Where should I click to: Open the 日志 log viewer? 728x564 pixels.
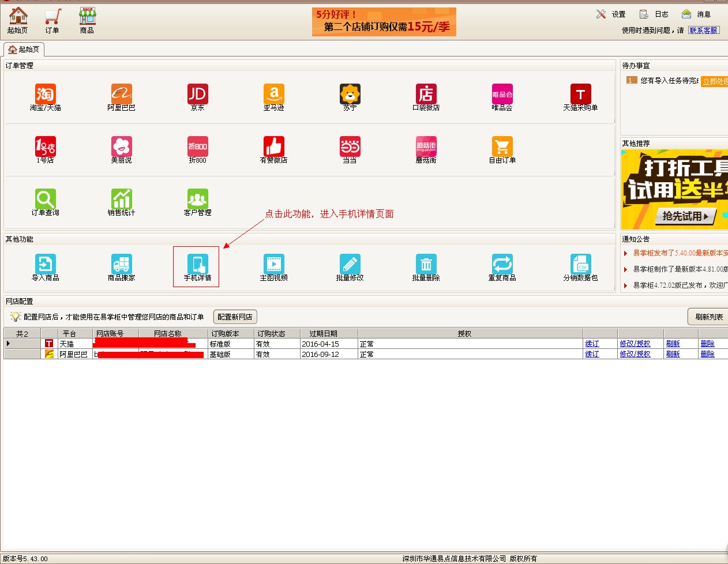click(654, 14)
